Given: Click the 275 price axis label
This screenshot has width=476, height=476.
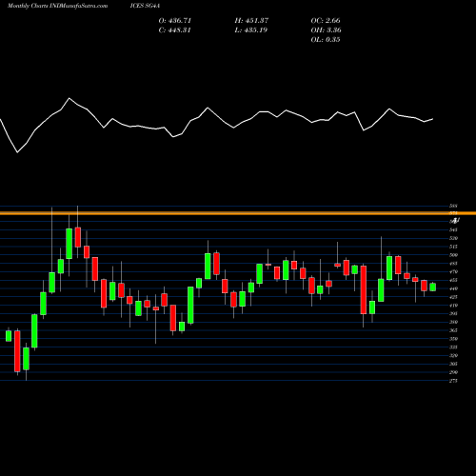Looking at the screenshot, I should 453,381.
